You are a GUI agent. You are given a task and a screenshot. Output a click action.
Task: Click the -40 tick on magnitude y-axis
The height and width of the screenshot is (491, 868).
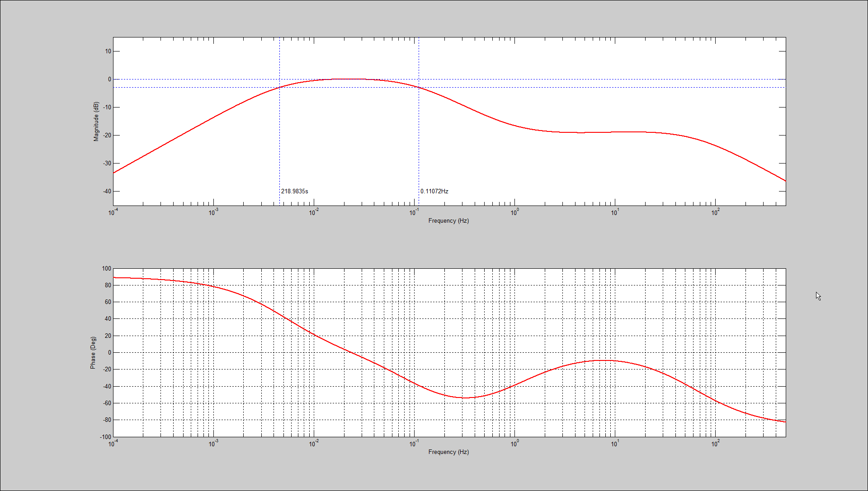click(107, 191)
